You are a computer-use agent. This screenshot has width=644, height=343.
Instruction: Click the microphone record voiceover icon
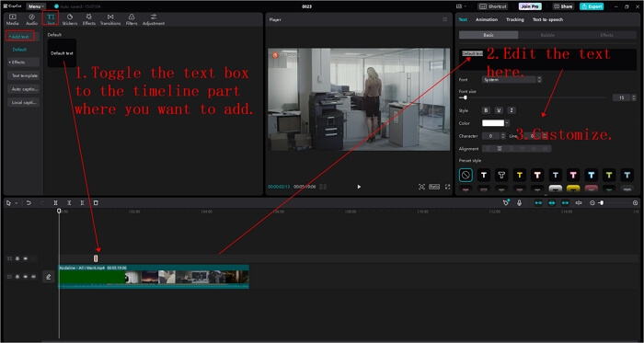point(519,202)
